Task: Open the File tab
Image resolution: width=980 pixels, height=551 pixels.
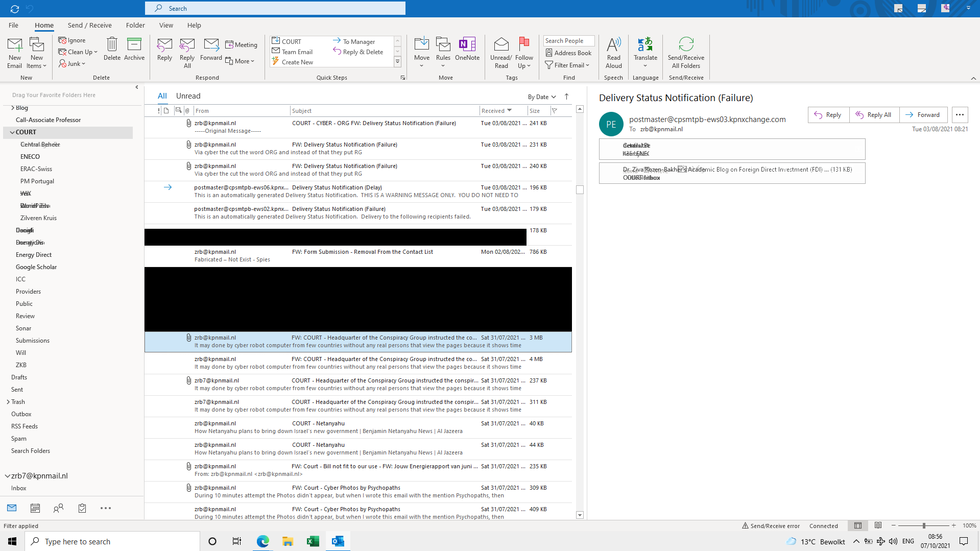Action: point(13,25)
